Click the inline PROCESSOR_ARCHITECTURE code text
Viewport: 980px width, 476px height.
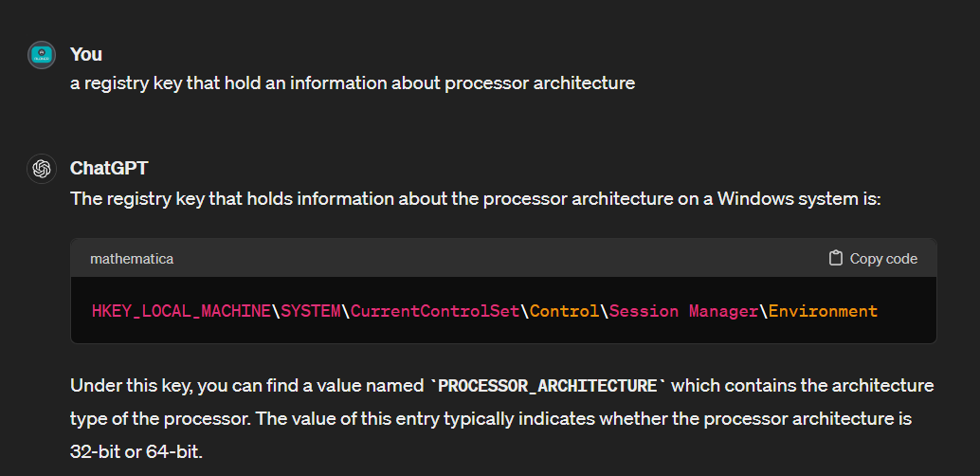click(x=548, y=386)
